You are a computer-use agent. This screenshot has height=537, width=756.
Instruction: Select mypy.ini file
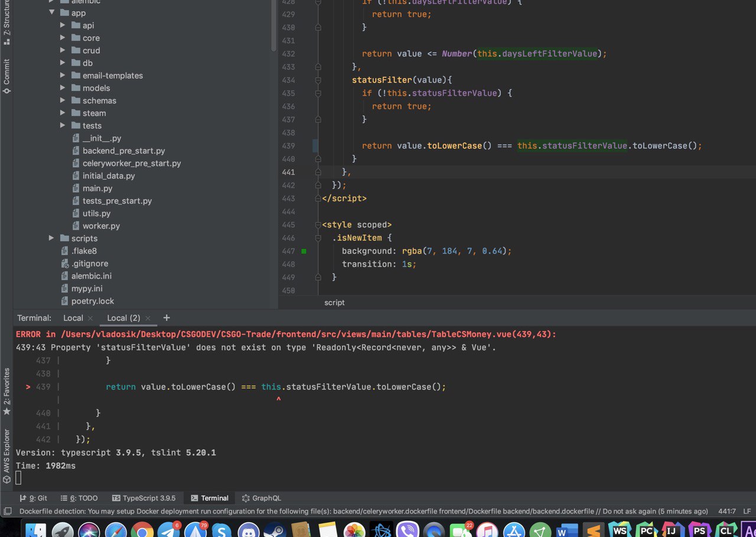click(87, 289)
